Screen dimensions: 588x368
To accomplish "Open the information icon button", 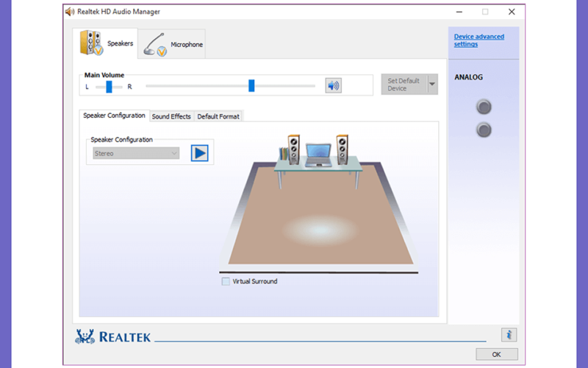I will [x=509, y=335].
